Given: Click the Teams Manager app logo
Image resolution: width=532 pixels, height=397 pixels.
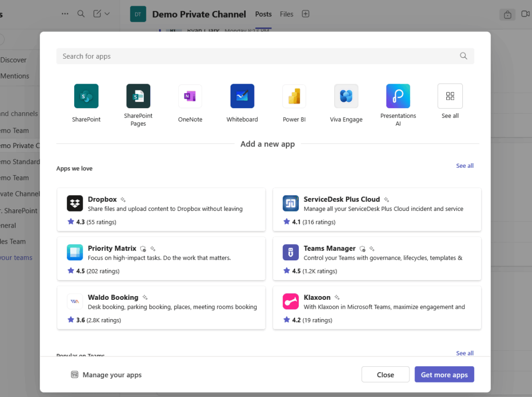Looking at the screenshot, I should tap(291, 252).
